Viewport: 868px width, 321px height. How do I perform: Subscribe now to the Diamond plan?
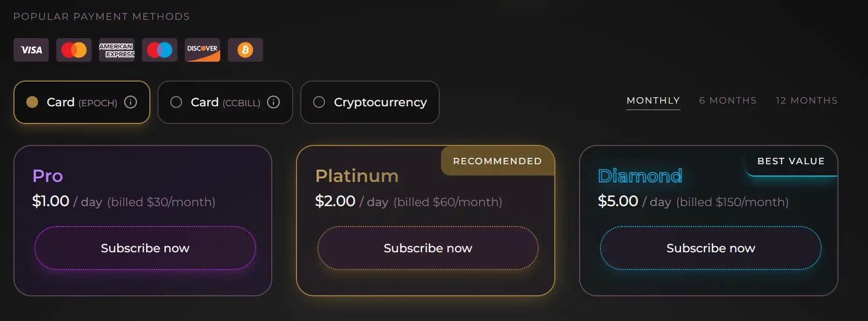(710, 248)
